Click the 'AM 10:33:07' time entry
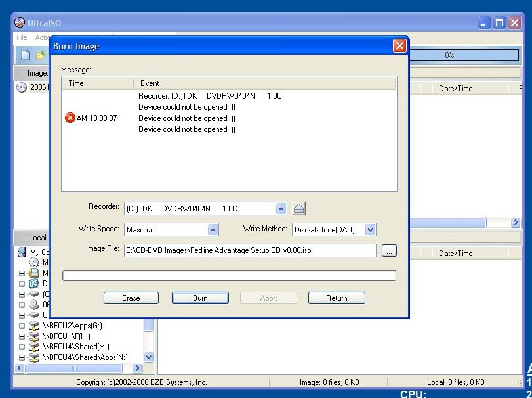 point(96,118)
